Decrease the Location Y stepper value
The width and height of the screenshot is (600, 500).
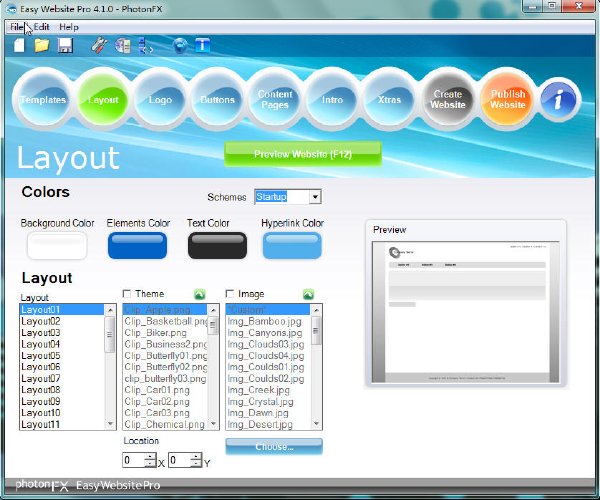(196, 463)
